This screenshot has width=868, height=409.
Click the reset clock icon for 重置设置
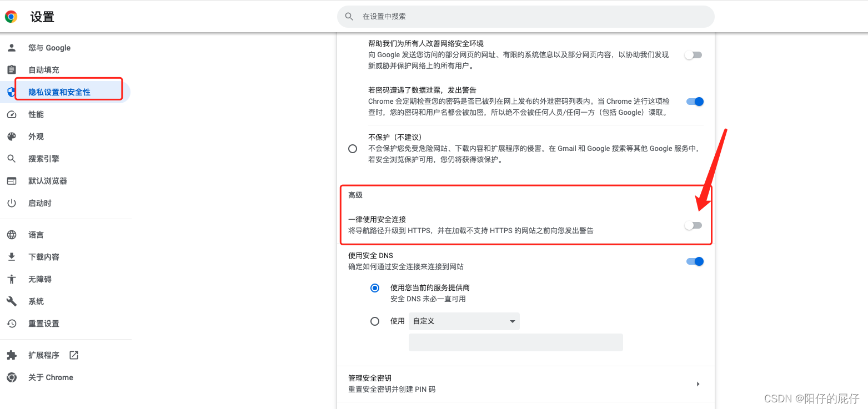[x=12, y=324]
